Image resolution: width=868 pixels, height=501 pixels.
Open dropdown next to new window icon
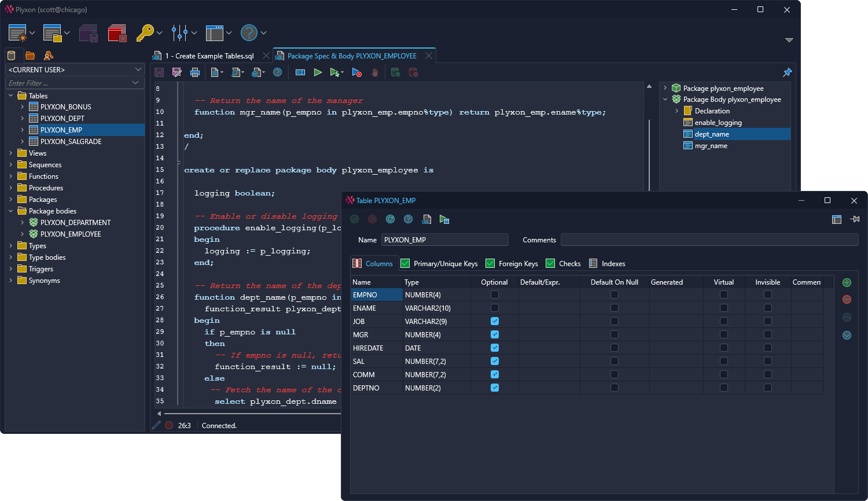click(32, 33)
